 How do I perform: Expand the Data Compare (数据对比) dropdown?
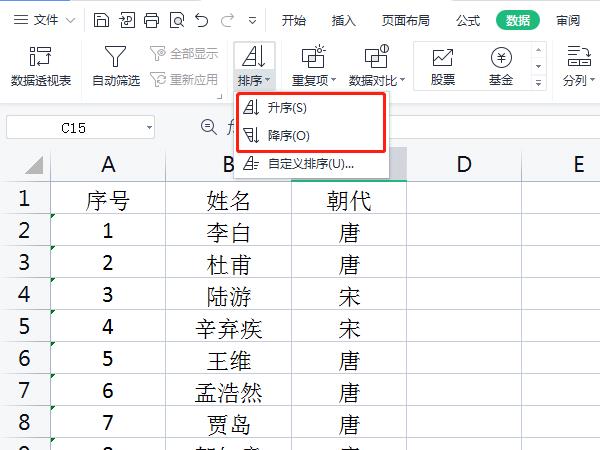(376, 80)
